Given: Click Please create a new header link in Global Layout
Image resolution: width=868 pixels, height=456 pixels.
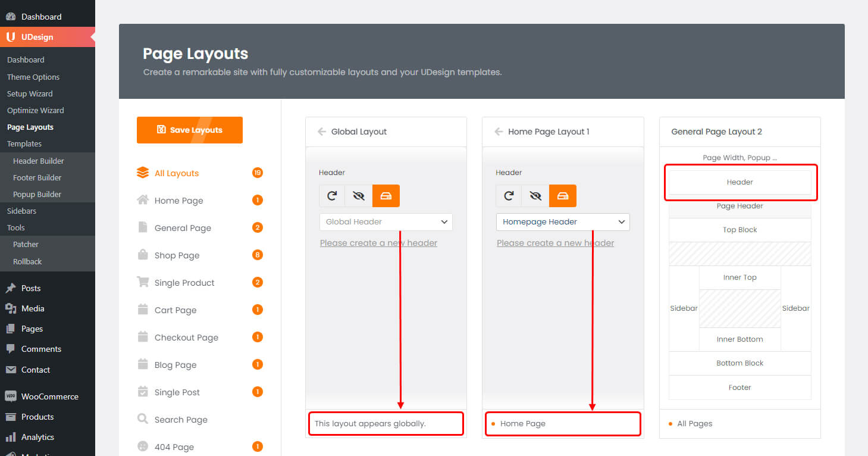Looking at the screenshot, I should [378, 243].
